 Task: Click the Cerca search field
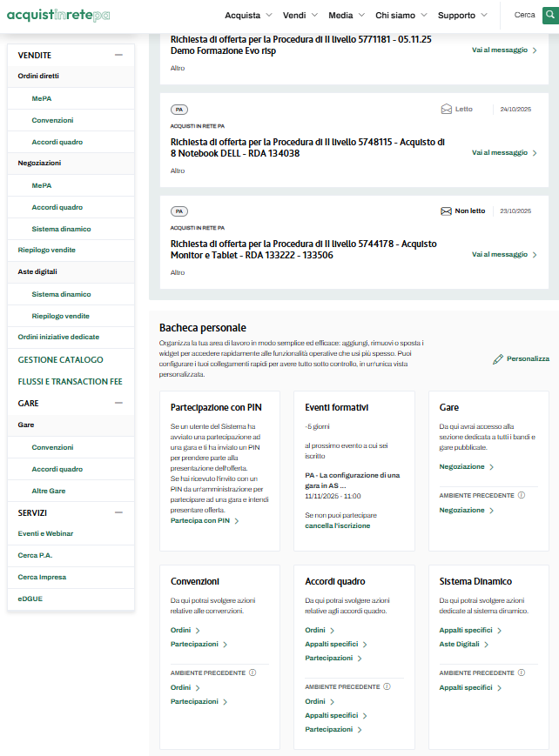(x=525, y=15)
